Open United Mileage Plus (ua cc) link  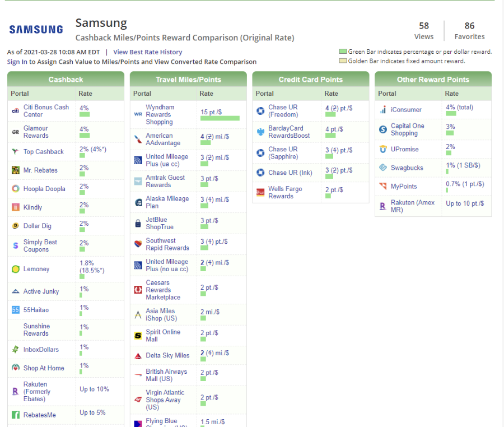tap(167, 160)
